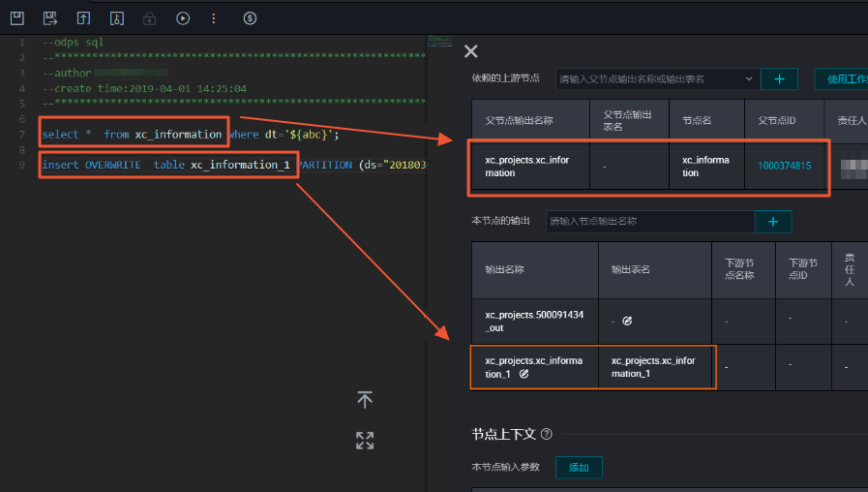The height and width of the screenshot is (492, 868).
Task: Edit output table of xc_projects.500091434_out row
Action: click(627, 321)
